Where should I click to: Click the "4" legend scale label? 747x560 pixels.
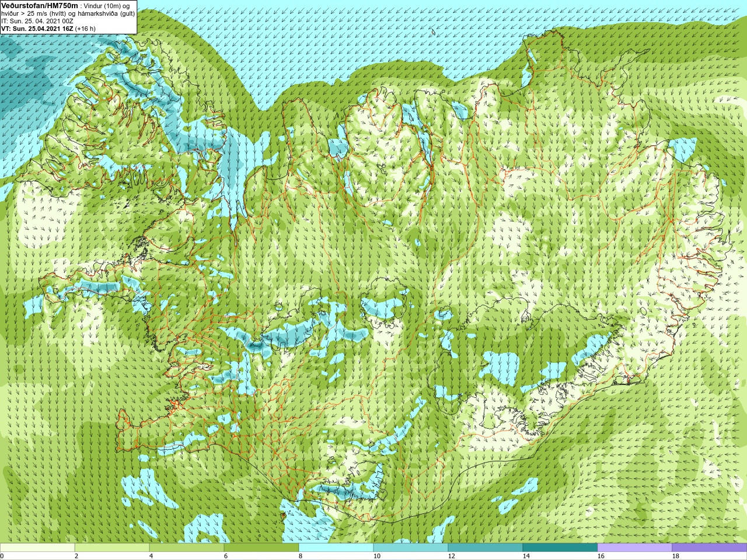coord(151,556)
